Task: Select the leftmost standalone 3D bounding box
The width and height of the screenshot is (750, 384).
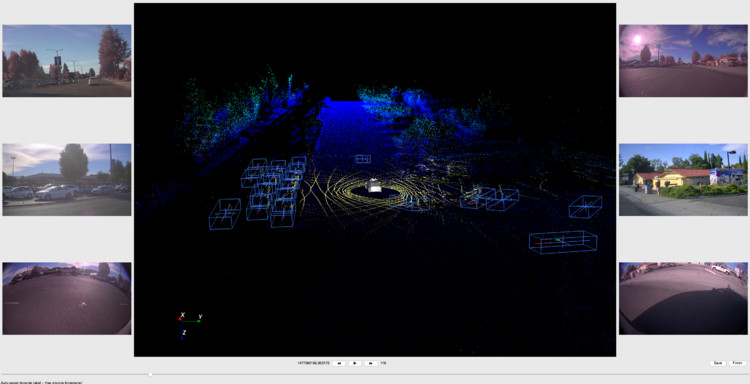Action: click(x=224, y=214)
